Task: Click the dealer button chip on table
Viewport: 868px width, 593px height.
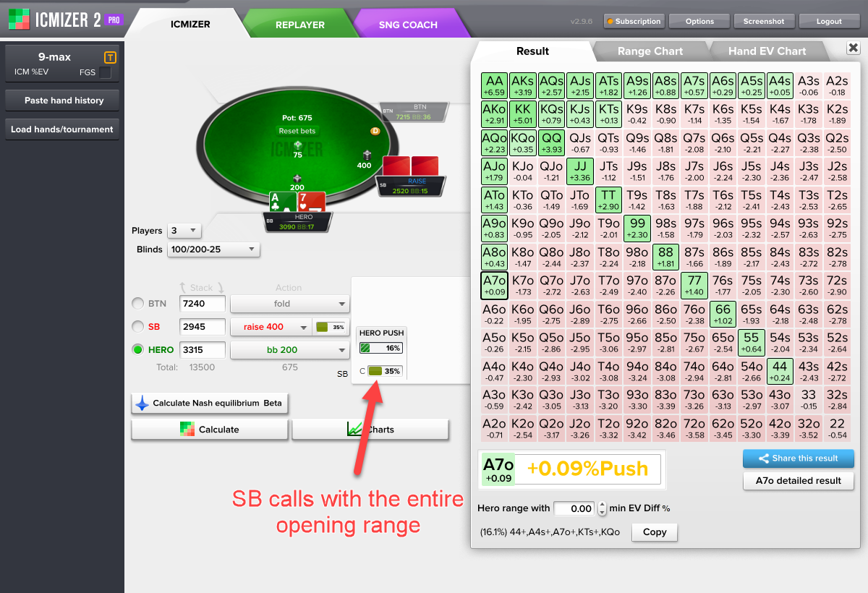Action: tap(375, 131)
